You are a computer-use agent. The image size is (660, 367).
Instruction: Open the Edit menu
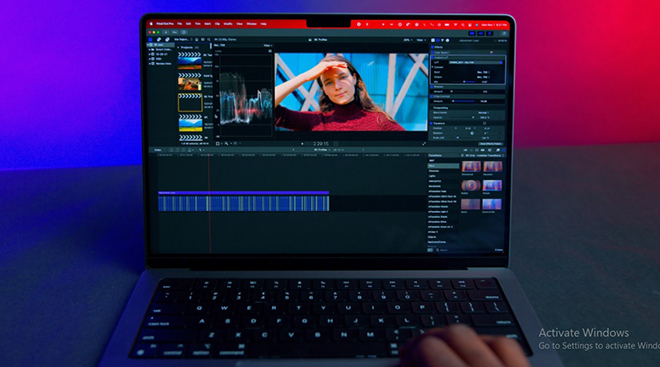tap(189, 24)
